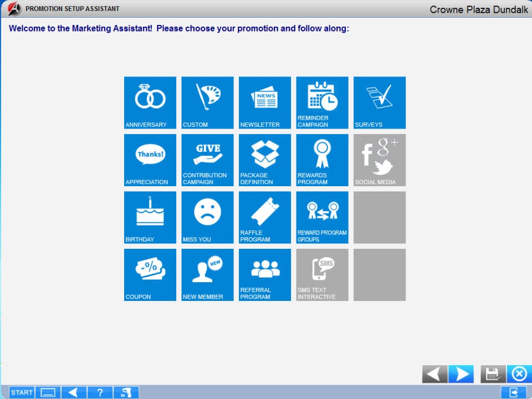Cancel with the circled X button
The height and width of the screenshot is (399, 532).
click(519, 374)
